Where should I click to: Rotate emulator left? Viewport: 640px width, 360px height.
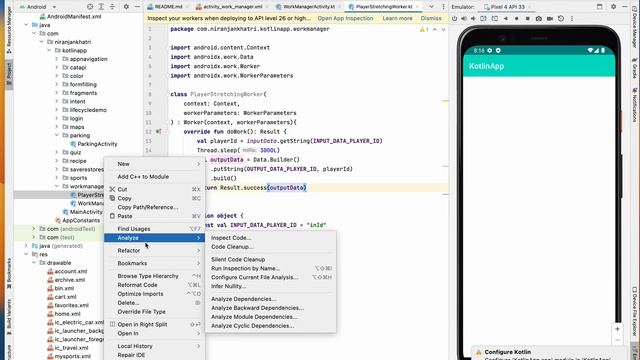pyautogui.click(x=483, y=18)
